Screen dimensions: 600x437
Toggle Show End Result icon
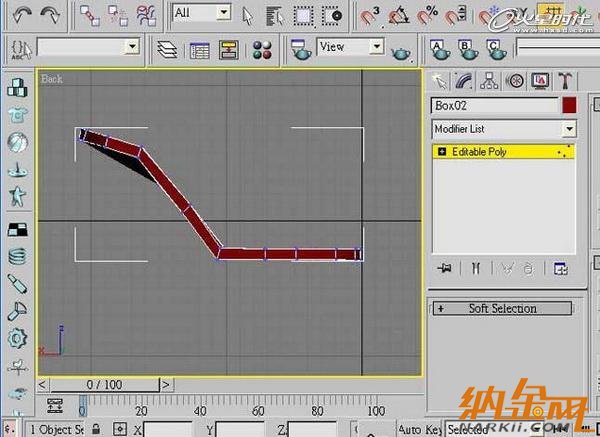click(x=477, y=268)
